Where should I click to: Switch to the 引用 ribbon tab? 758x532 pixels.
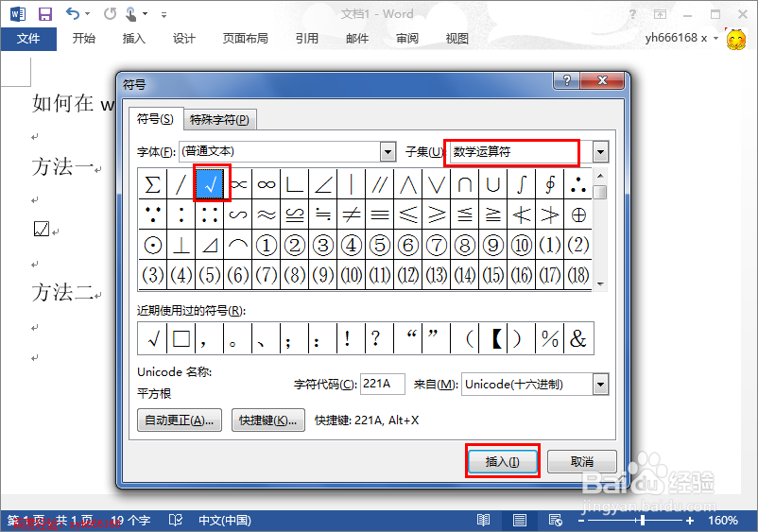(307, 39)
